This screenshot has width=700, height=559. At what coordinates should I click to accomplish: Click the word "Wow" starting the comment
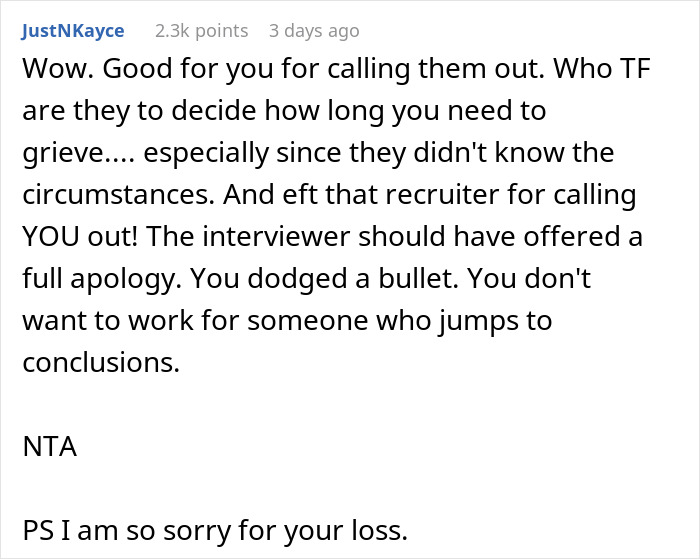50,70
